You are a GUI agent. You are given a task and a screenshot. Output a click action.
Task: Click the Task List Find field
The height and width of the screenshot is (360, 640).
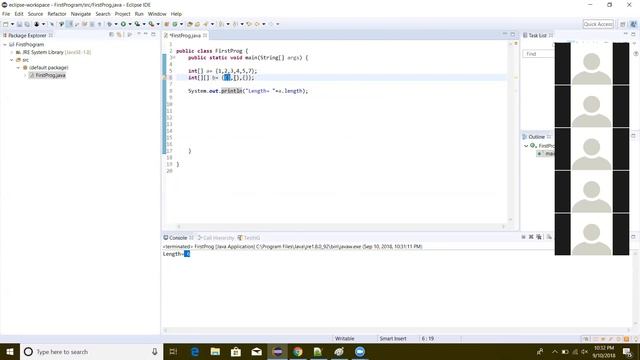(539, 54)
